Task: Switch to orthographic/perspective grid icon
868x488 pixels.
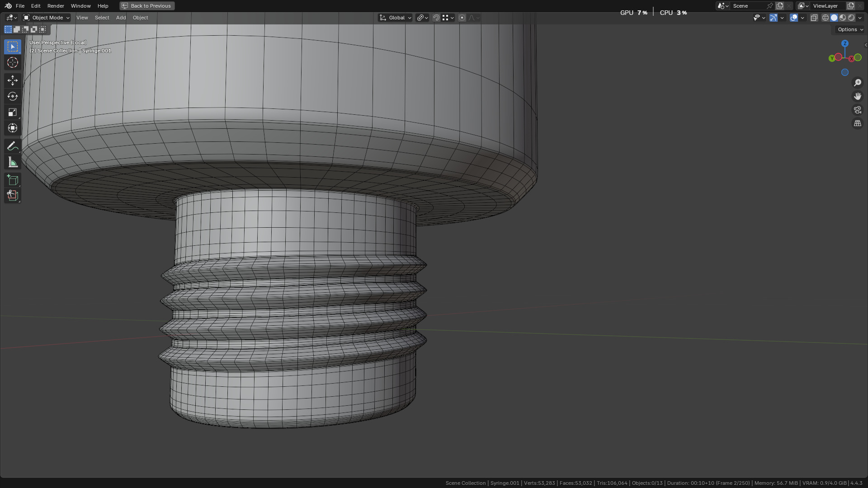Action: click(x=857, y=123)
